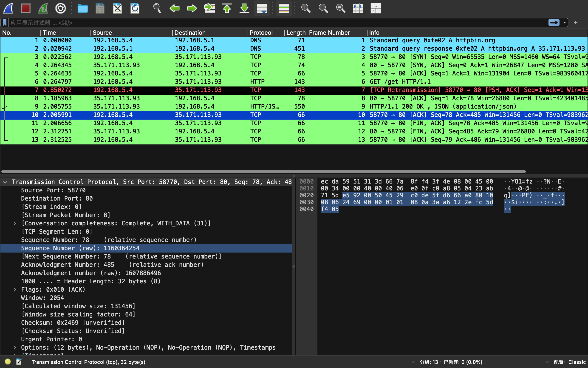Viewport: 588px width, 368px height.
Task: Reload this capture file icon
Action: (135, 8)
